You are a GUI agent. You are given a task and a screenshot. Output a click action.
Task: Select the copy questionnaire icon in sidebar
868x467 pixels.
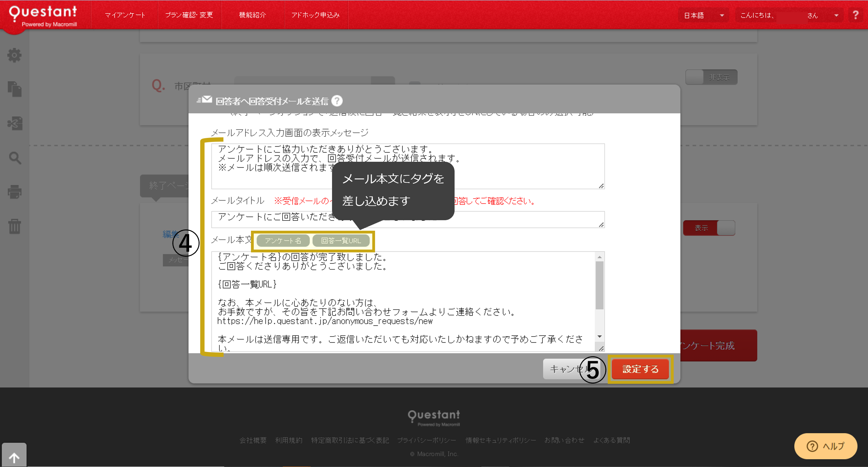(15, 89)
